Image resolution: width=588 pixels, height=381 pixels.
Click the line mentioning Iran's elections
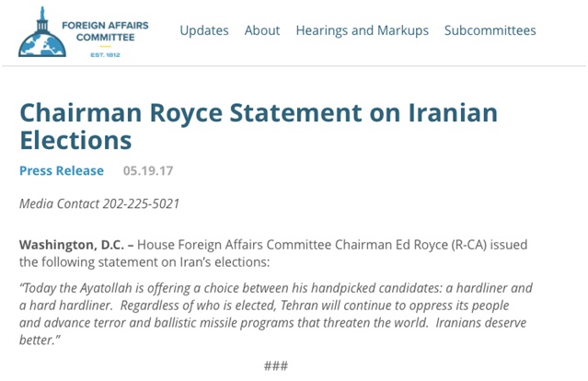156,262
